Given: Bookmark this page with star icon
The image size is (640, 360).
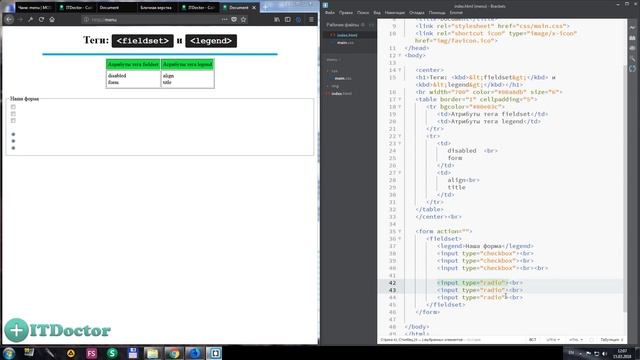Looking at the screenshot, I should tap(244, 19).
